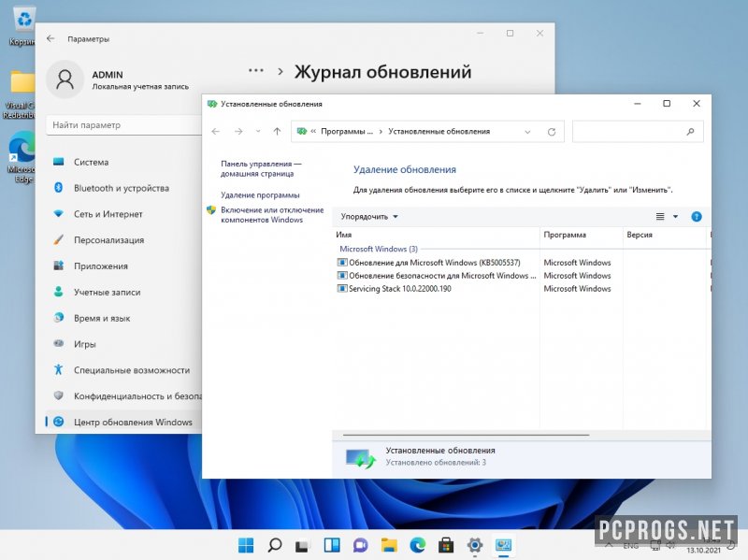The image size is (748, 560).
Task: Open Конфиденциальность и безопасность in Settings
Action: coord(123,396)
